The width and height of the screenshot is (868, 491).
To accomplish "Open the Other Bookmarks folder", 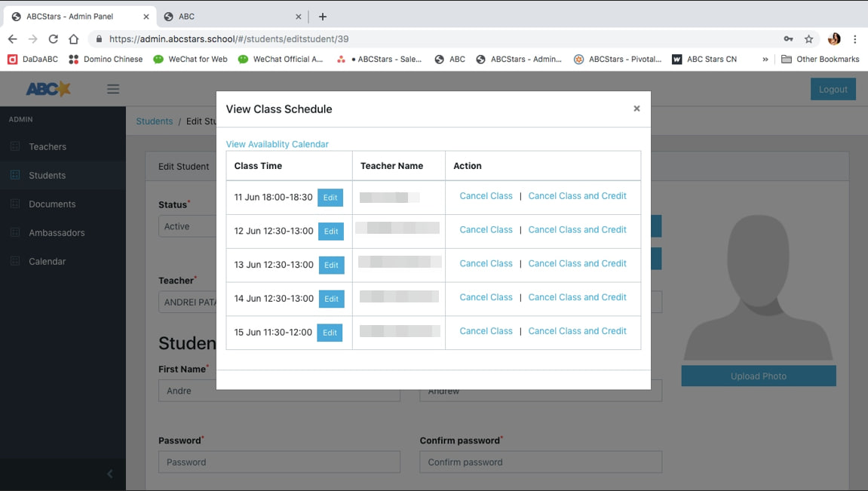I will [820, 60].
